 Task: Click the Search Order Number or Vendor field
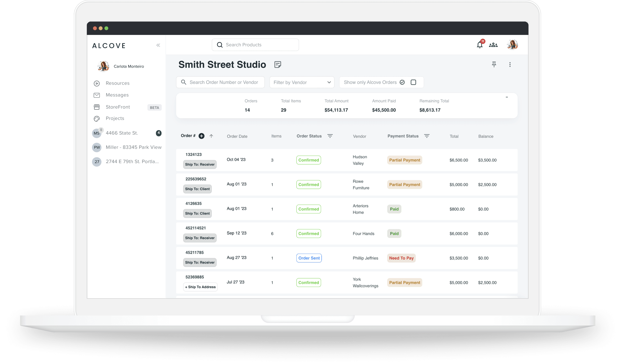223,82
